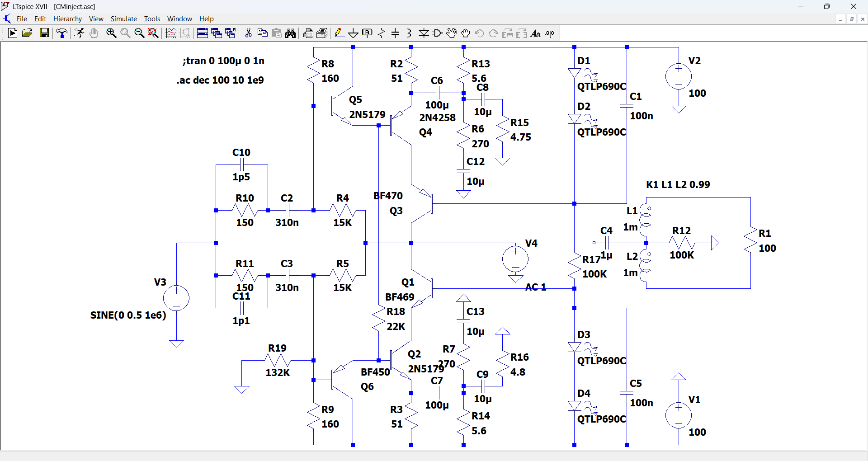Click the R1 100 ohm resistor symbol
Screen dimensions: 868x461
pyautogui.click(x=751, y=240)
